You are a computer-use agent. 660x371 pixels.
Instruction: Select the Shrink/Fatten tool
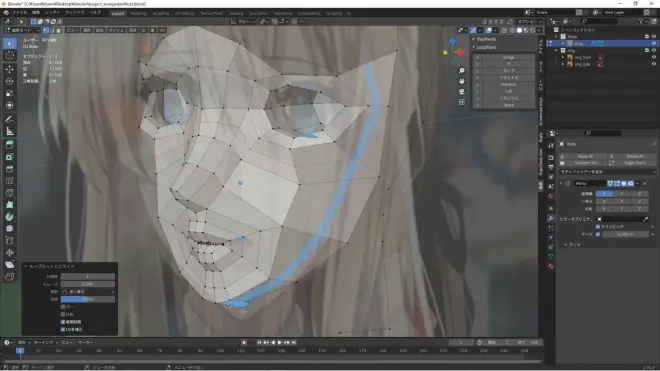pyautogui.click(x=10, y=253)
